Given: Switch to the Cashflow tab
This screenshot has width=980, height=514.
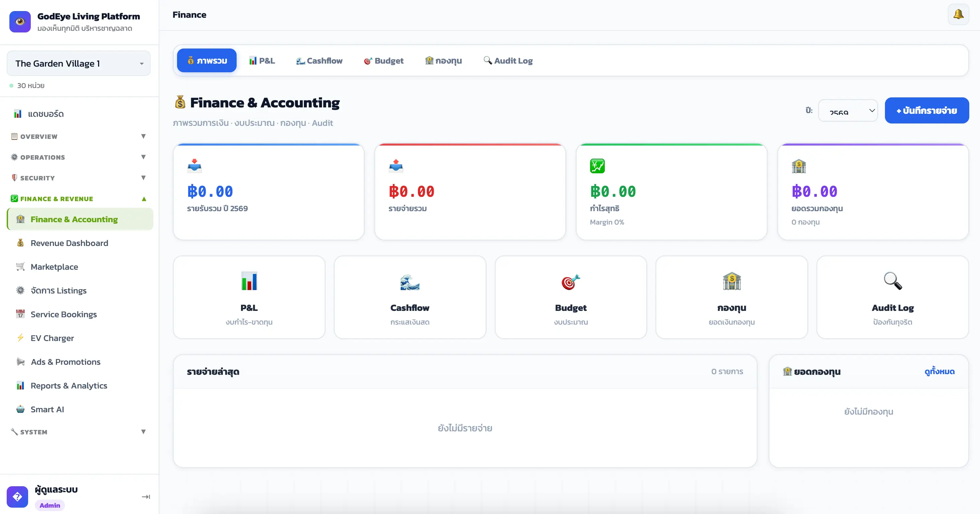Looking at the screenshot, I should (x=319, y=61).
